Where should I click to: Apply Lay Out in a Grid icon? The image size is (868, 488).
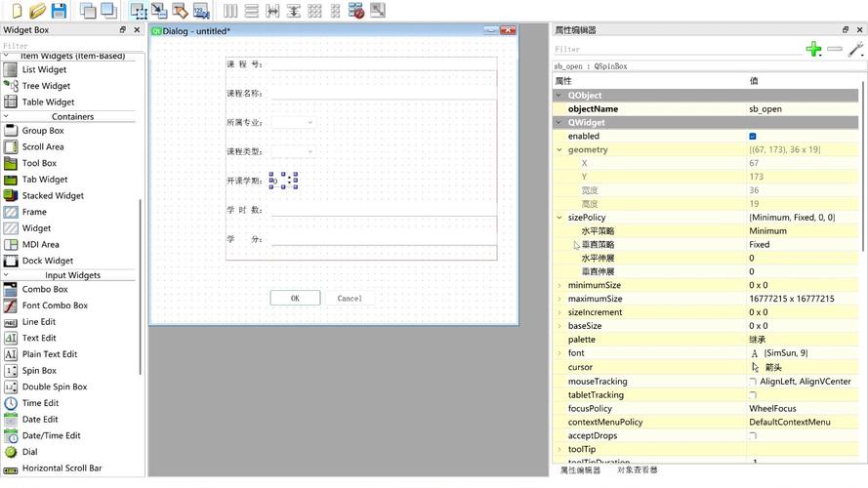pos(314,11)
